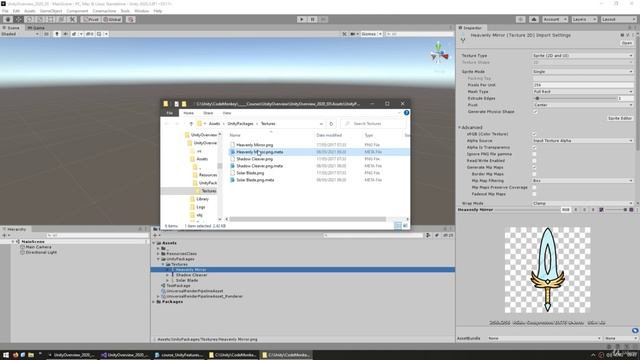The width and height of the screenshot is (640, 360).
Task: Open the Pivot dropdown in Inspector
Action: 582,105
